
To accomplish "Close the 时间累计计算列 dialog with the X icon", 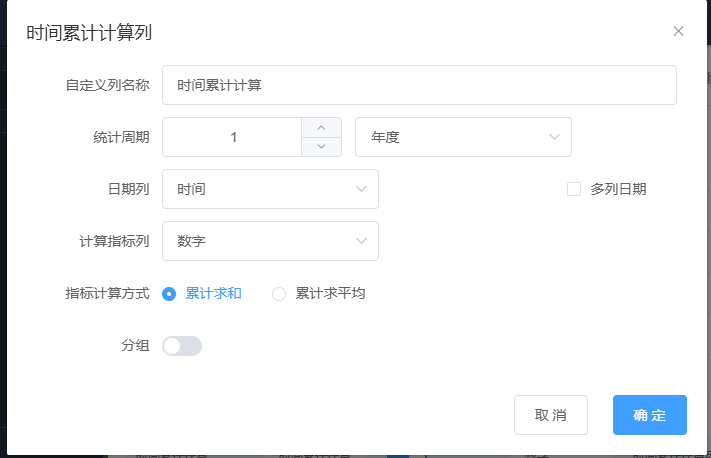I will [x=678, y=31].
